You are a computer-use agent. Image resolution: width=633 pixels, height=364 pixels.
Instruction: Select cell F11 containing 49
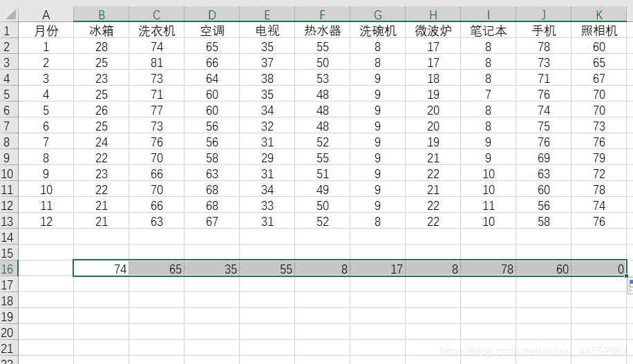click(x=323, y=190)
